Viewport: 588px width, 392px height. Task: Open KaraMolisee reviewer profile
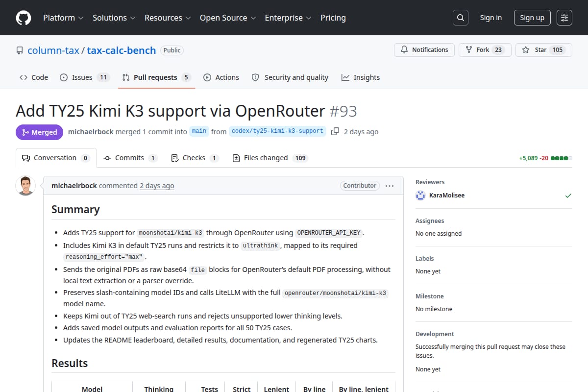[446, 195]
